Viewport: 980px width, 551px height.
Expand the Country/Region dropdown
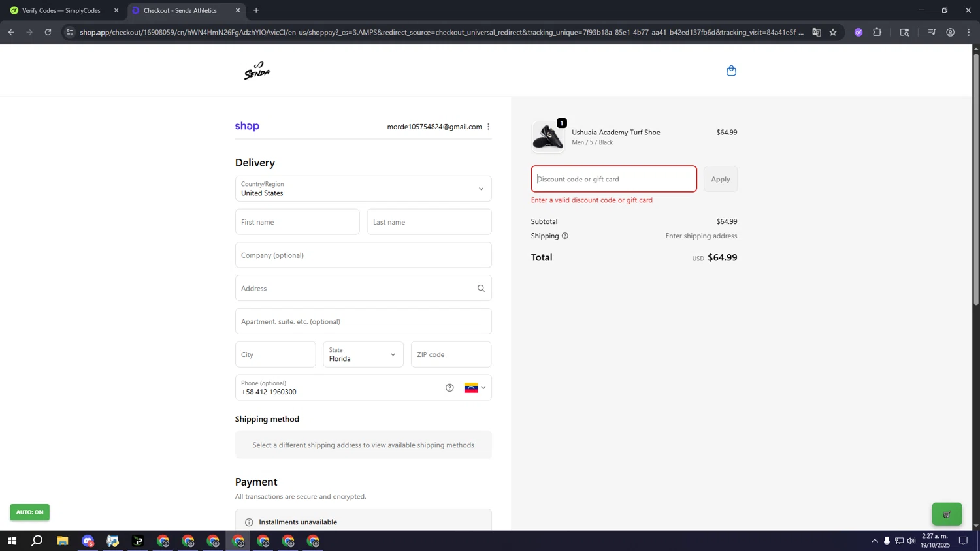pyautogui.click(x=363, y=189)
